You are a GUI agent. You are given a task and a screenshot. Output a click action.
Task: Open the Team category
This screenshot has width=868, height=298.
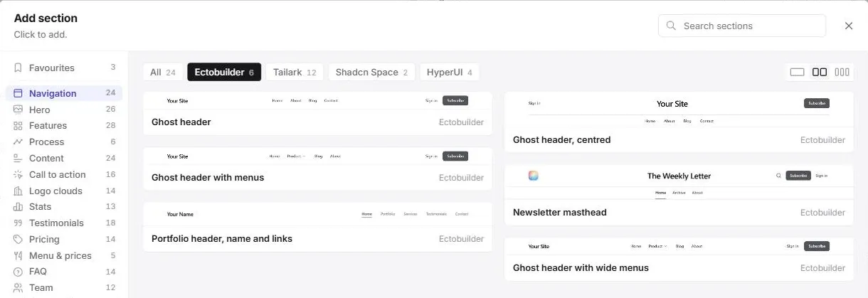[x=65, y=287]
